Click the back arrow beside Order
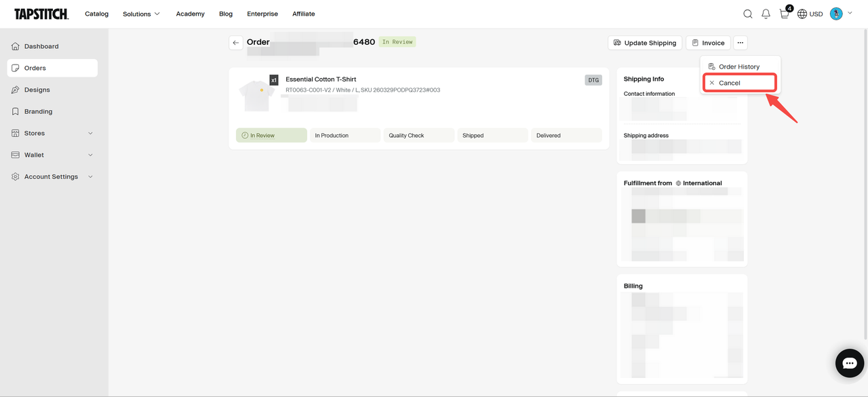Image resolution: width=868 pixels, height=397 pixels. pos(235,43)
